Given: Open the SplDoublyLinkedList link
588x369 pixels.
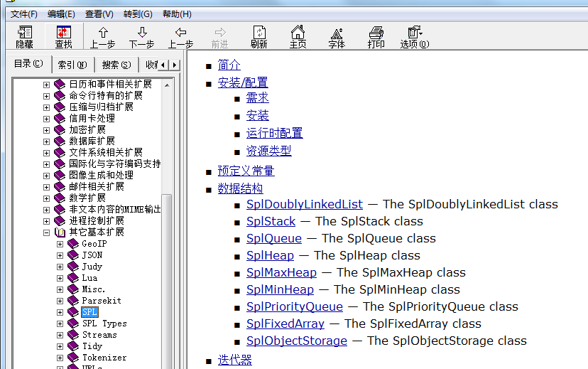Looking at the screenshot, I should click(305, 204).
